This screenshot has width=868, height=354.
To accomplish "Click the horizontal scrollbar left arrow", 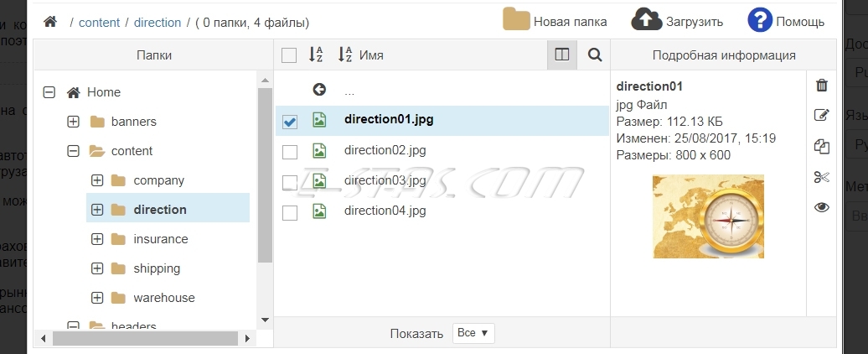I will [x=44, y=338].
